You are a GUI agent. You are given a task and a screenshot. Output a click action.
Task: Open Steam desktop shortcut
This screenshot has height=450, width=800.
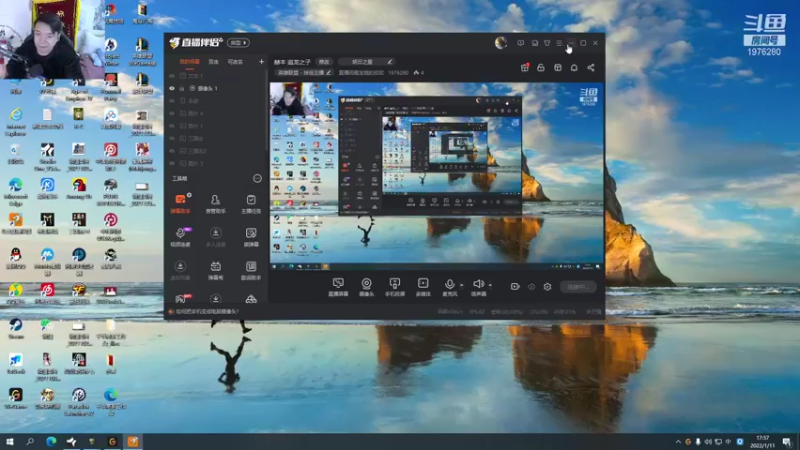[16, 329]
